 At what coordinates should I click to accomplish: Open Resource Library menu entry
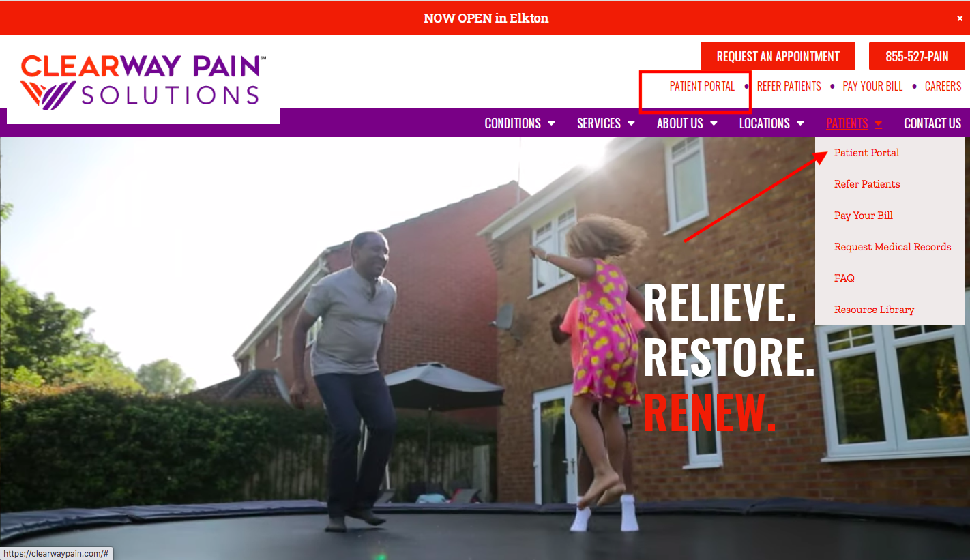click(874, 310)
